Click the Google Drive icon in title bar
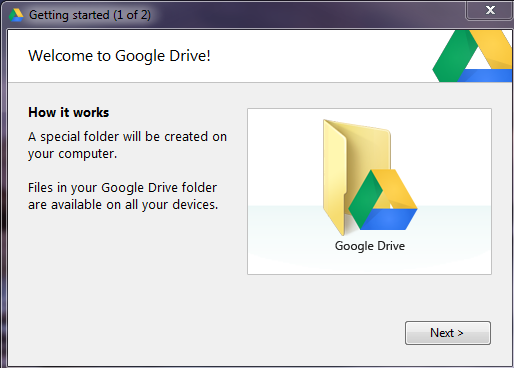Viewport: 514px width, 368px height. tap(16, 15)
